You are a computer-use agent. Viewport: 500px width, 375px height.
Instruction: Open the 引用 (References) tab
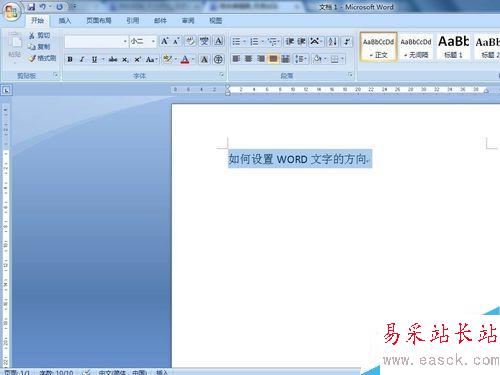coord(132,21)
